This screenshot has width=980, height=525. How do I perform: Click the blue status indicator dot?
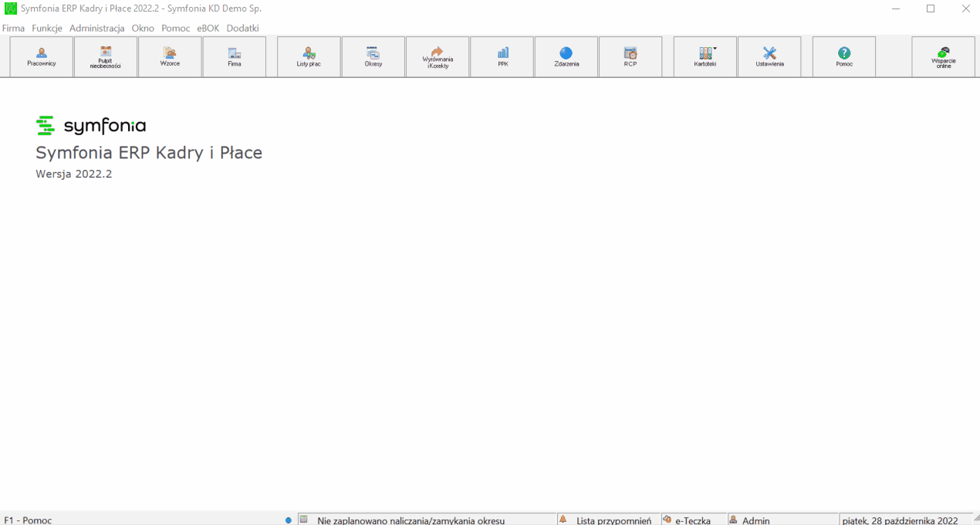[289, 520]
